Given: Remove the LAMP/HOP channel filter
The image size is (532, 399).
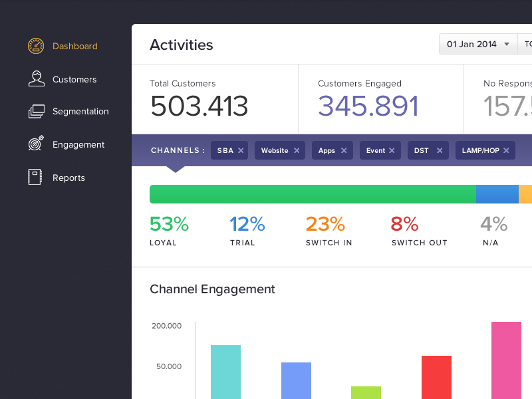Looking at the screenshot, I should (506, 150).
